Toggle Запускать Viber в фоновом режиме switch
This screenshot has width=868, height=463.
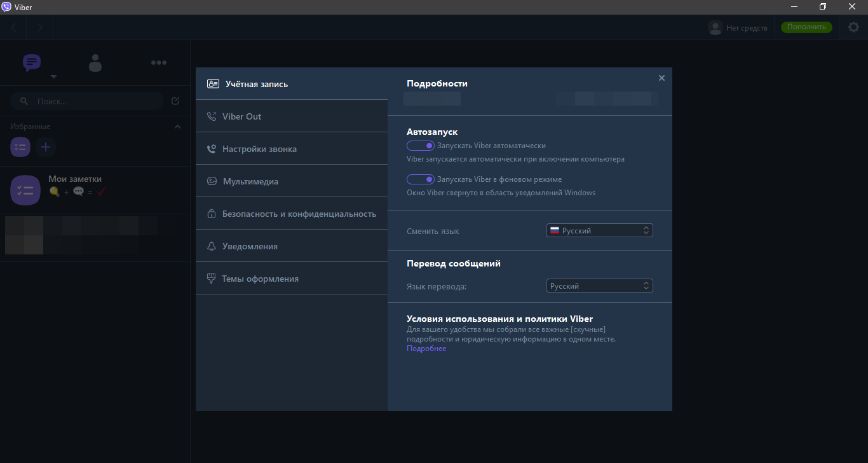point(421,179)
